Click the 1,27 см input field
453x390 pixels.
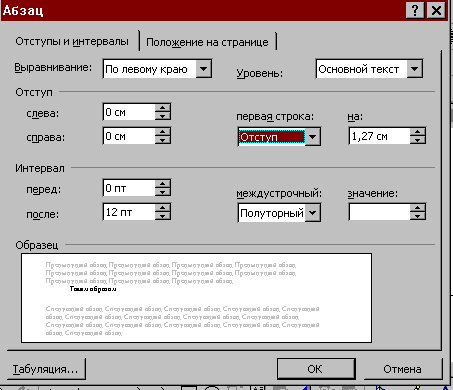(380, 136)
